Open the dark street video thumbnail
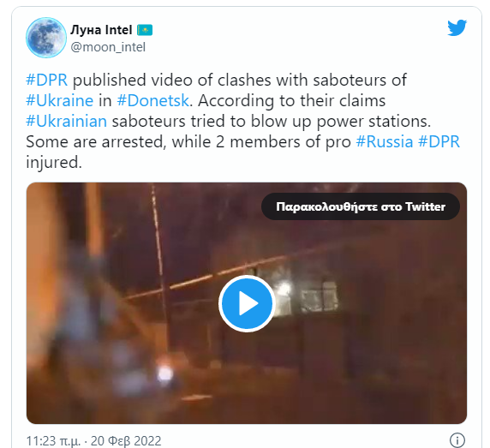Image resolution: width=490 pixels, height=448 pixels. [x=247, y=303]
